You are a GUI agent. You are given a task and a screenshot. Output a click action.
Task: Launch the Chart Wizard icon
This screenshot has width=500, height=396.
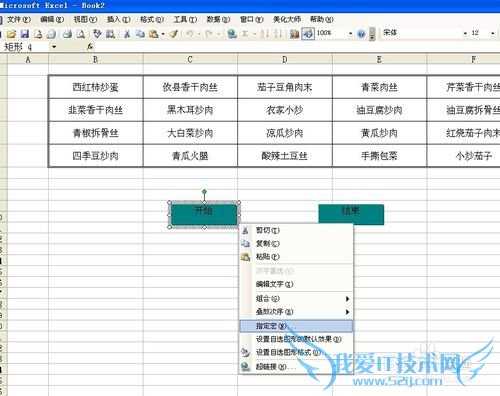[x=294, y=34]
